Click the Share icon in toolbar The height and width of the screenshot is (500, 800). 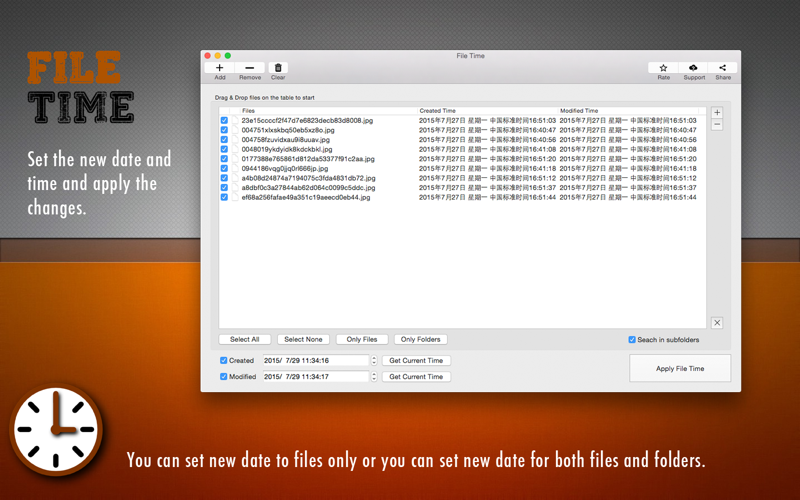point(722,68)
